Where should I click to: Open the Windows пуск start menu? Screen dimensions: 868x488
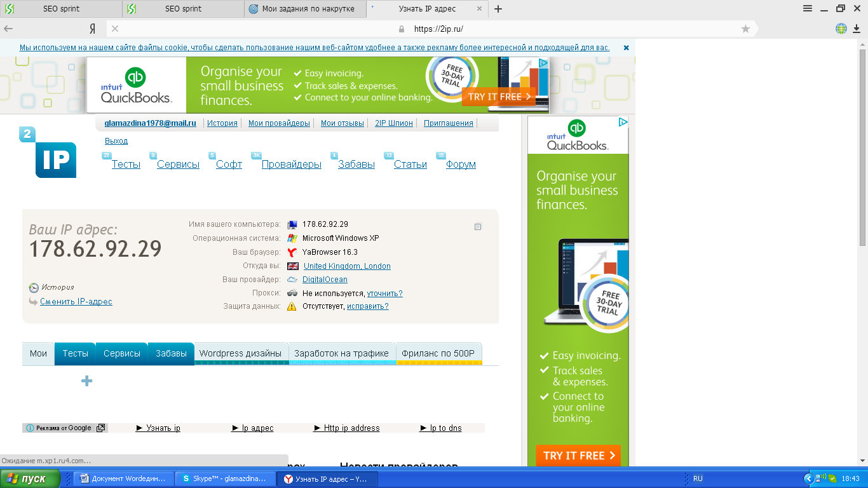pos(31,478)
